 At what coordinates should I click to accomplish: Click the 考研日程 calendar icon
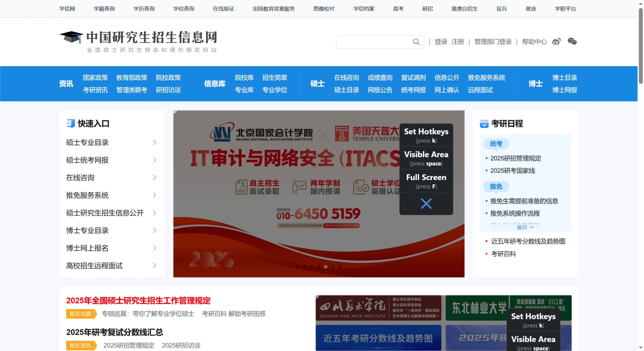(x=484, y=124)
